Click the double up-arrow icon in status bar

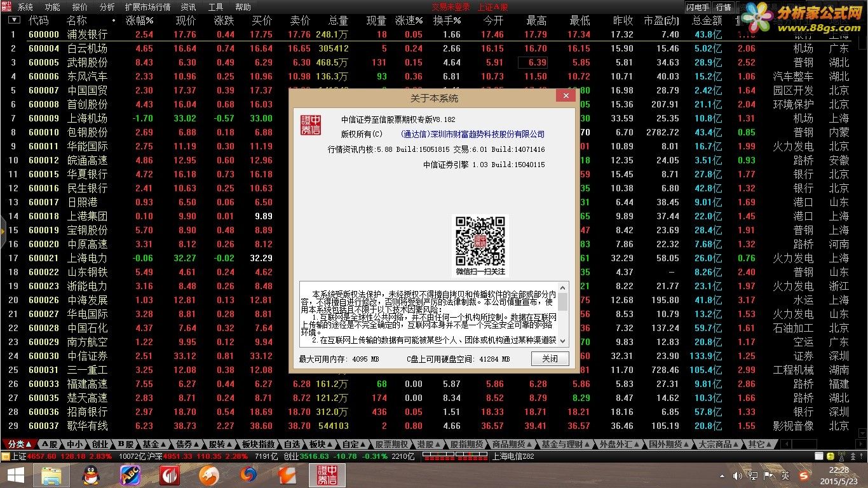coord(853,456)
